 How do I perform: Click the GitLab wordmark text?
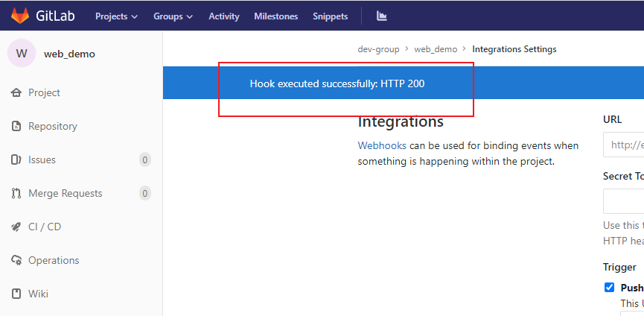tap(55, 16)
